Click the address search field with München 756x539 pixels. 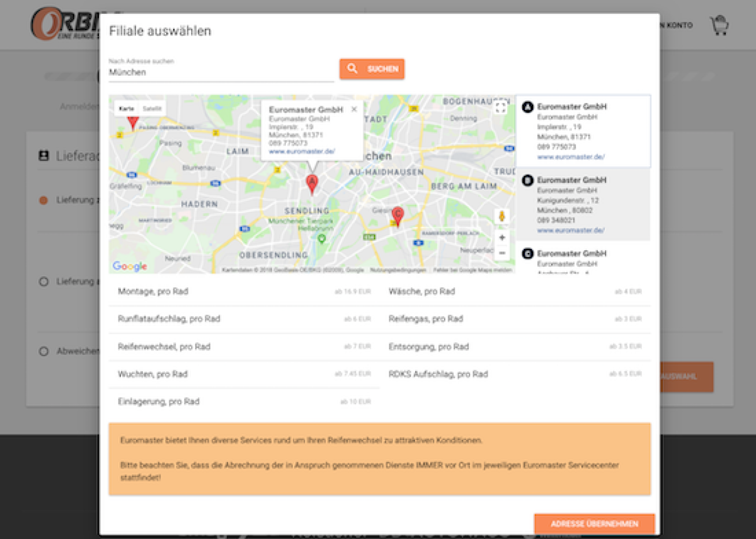coord(220,72)
